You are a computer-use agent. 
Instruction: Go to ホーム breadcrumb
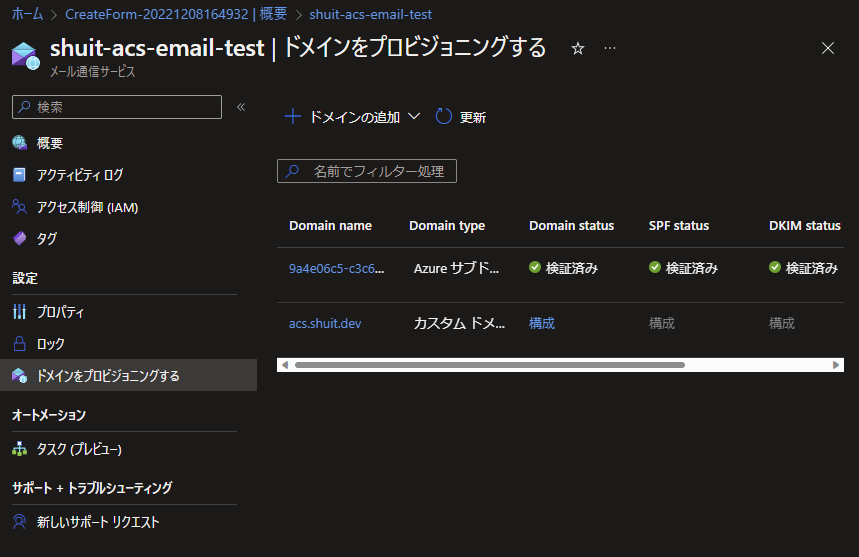tap(27, 14)
